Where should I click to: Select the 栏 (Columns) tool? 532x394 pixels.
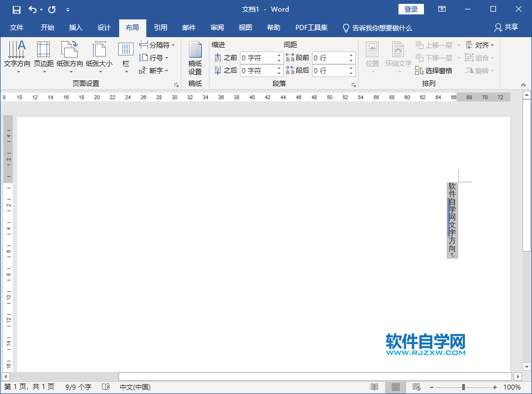[125, 55]
